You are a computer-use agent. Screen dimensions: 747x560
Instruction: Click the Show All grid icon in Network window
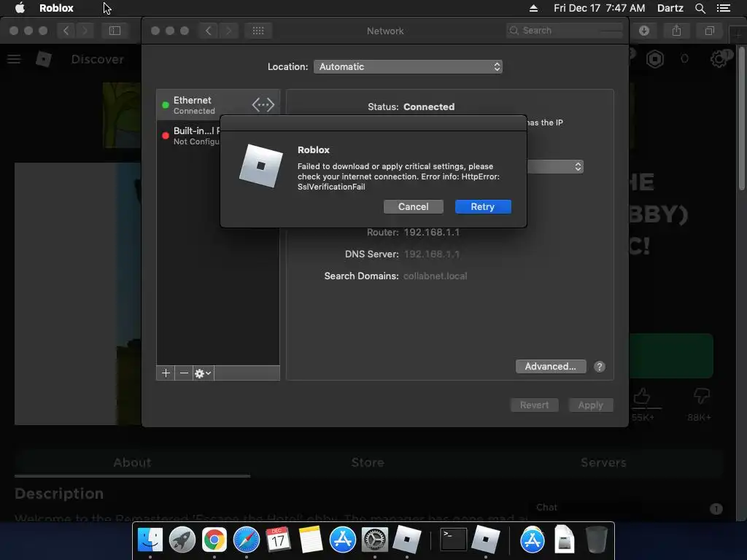[x=258, y=31]
